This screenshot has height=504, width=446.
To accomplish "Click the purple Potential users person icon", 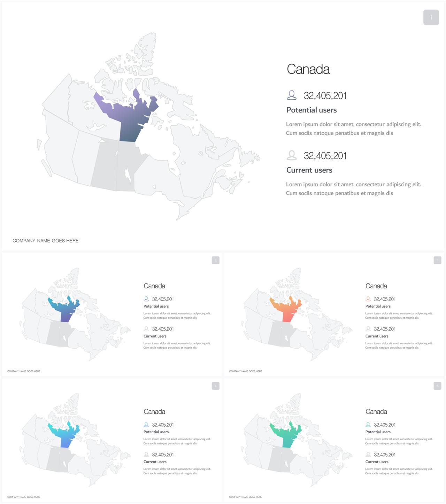I will click(x=292, y=95).
